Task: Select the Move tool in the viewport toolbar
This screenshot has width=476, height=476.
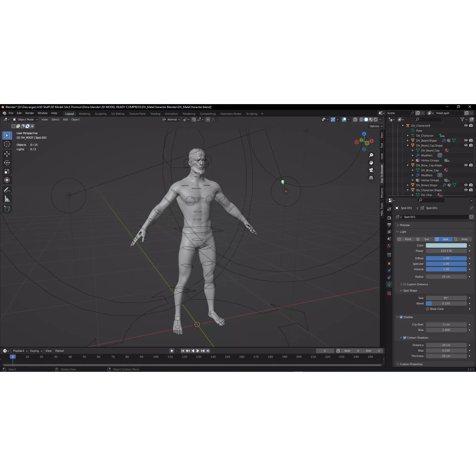Action: coord(7,154)
